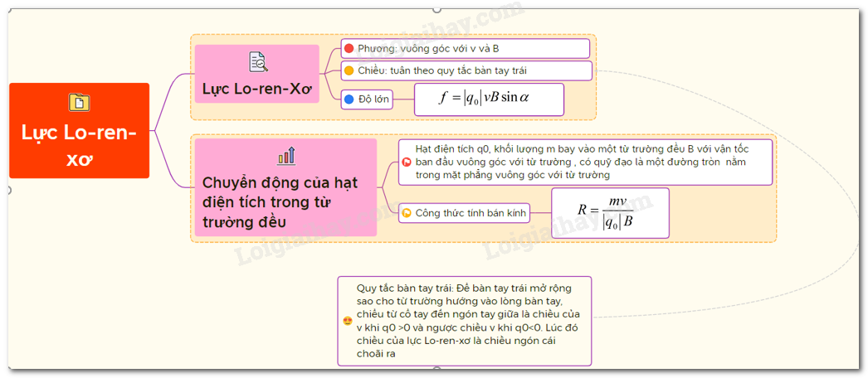This screenshot has height=378, width=868.
Task: Select the 'Độ lớn' node
Action: [367, 99]
